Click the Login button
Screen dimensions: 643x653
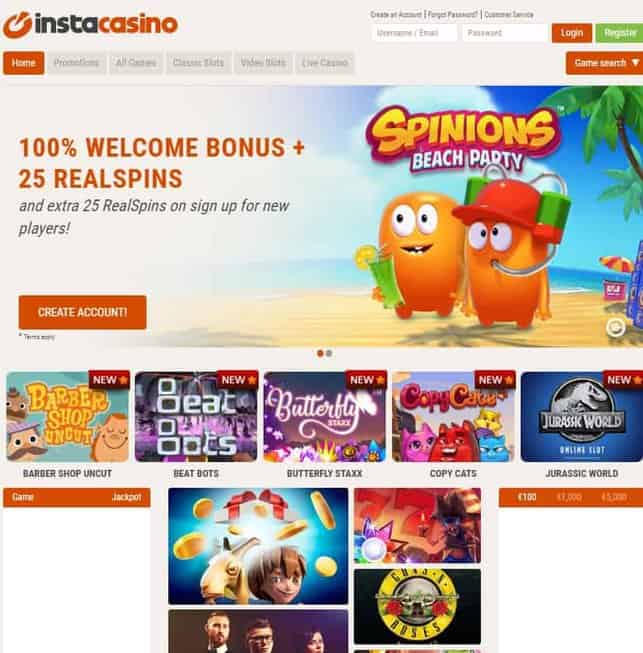(x=572, y=33)
